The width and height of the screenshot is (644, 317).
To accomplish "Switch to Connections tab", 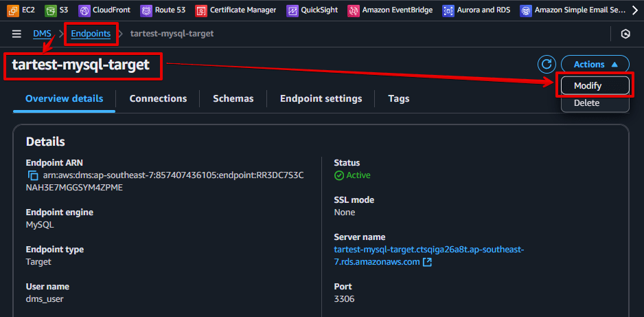I will tap(158, 99).
